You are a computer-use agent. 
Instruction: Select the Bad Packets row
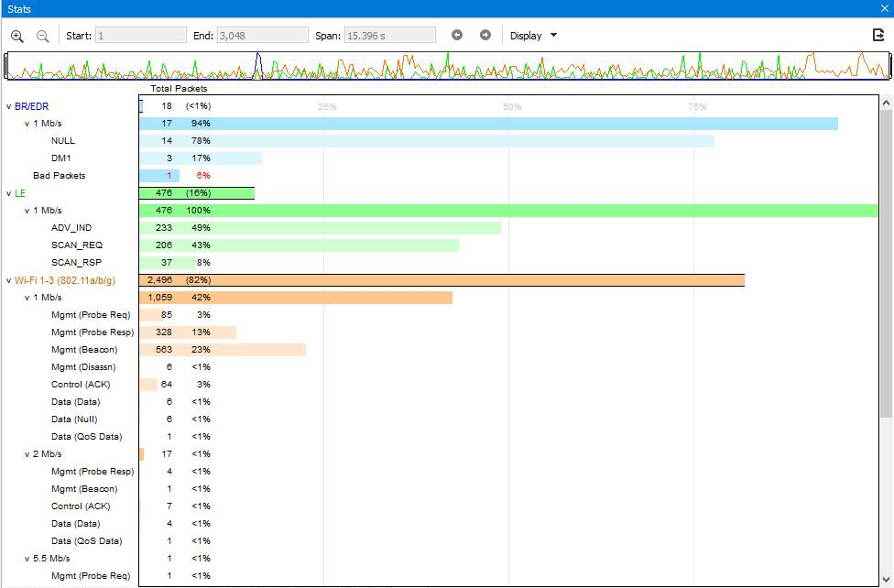(60, 176)
